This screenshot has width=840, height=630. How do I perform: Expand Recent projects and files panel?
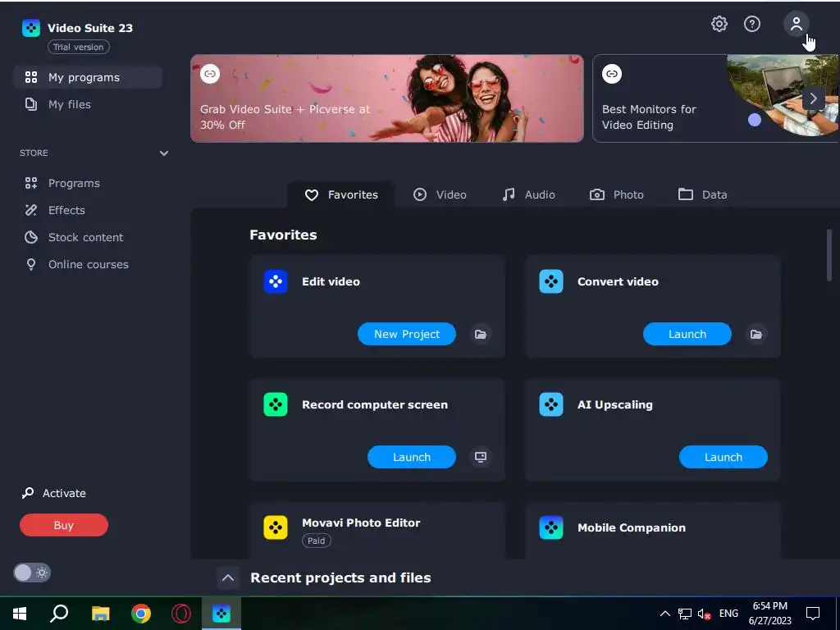point(228,578)
